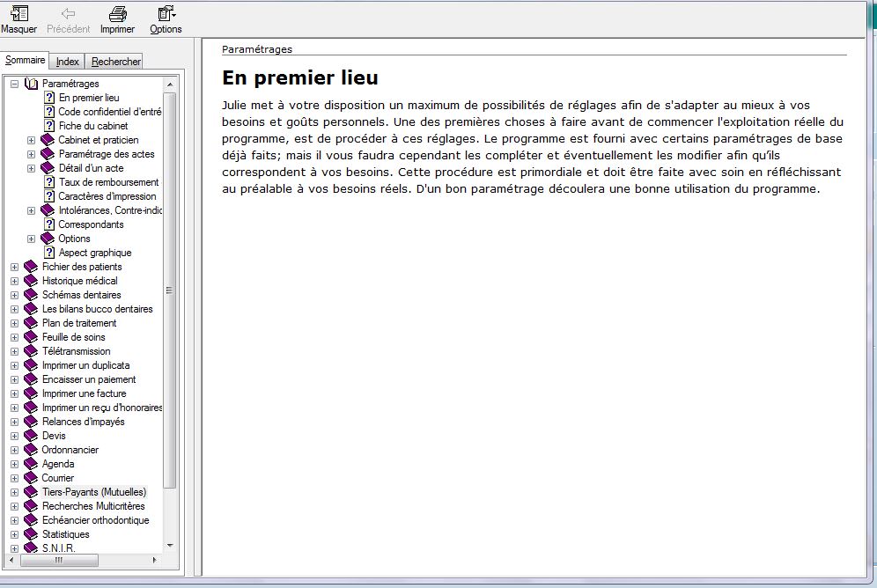Open the Options toolbar icon

(x=165, y=14)
